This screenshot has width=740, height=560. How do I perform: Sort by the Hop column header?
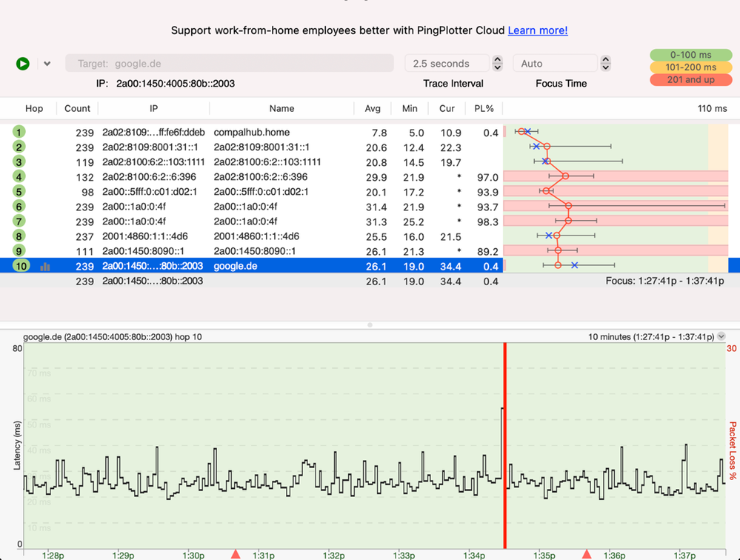[34, 108]
